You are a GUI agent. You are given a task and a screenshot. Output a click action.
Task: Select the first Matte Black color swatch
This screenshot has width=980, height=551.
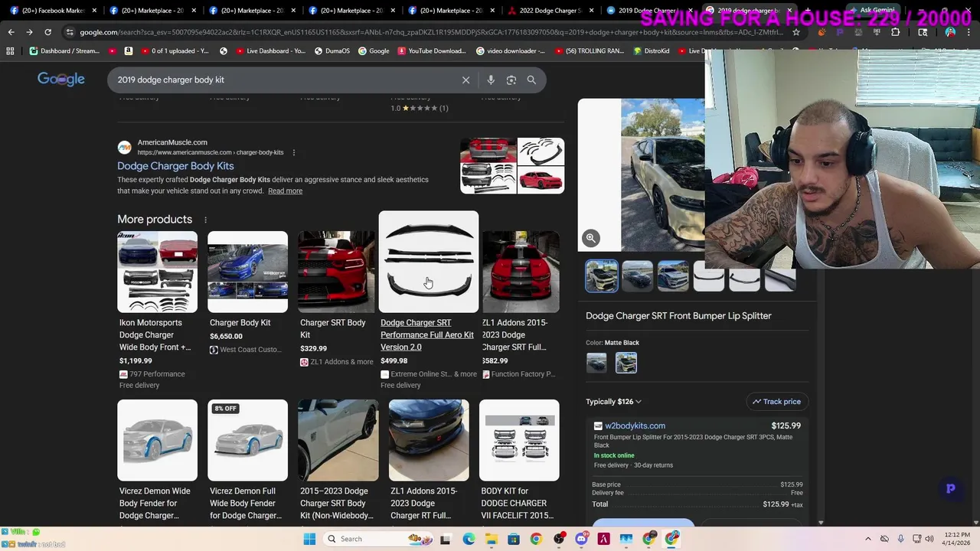click(x=596, y=363)
